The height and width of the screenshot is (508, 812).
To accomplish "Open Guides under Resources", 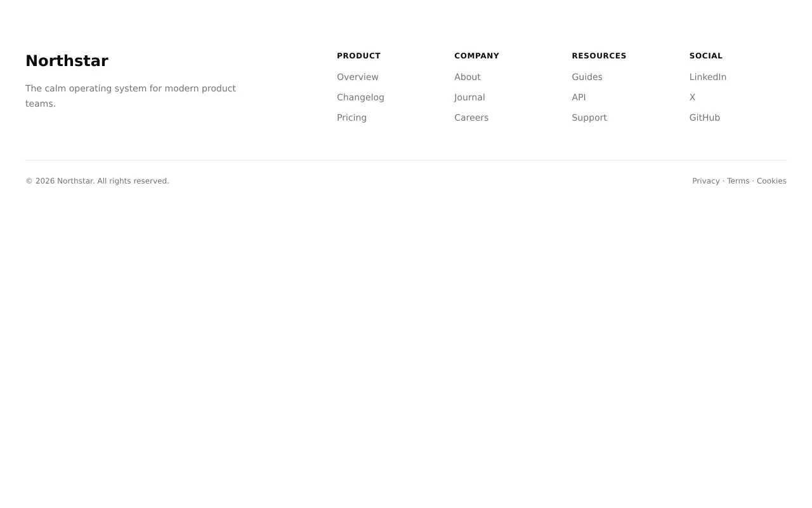I will 587,77.
